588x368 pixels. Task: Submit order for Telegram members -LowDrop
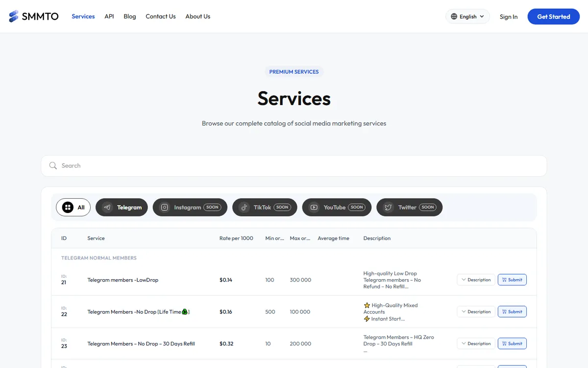(x=512, y=280)
